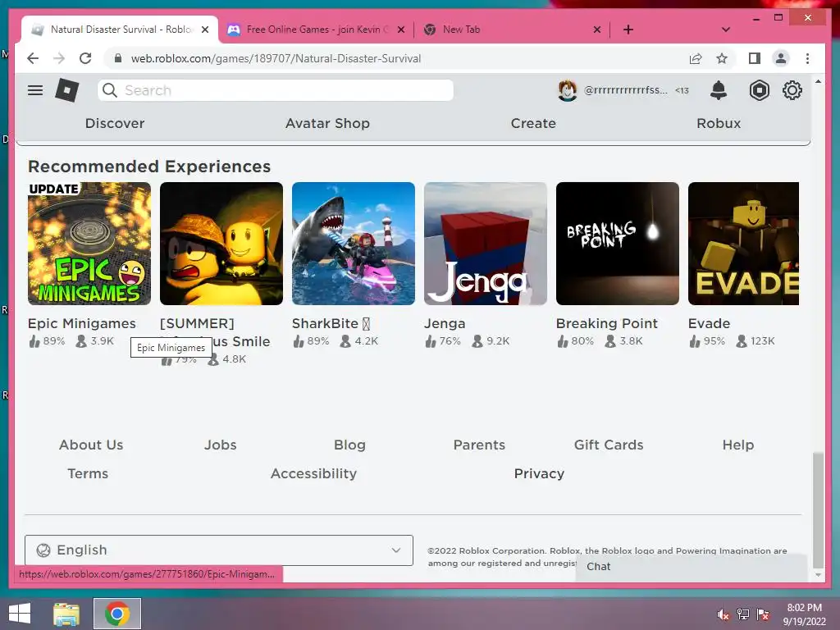The image size is (840, 630).
Task: Open the tab search chevron
Action: 726,30
